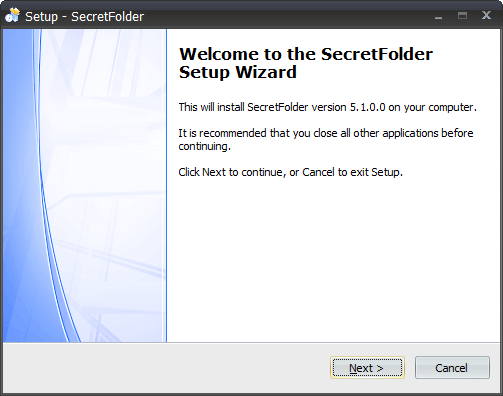Viewport: 503px width, 396px height.
Task: Click the 'Welcome to the SecretFolder' heading line
Action: [x=306, y=54]
